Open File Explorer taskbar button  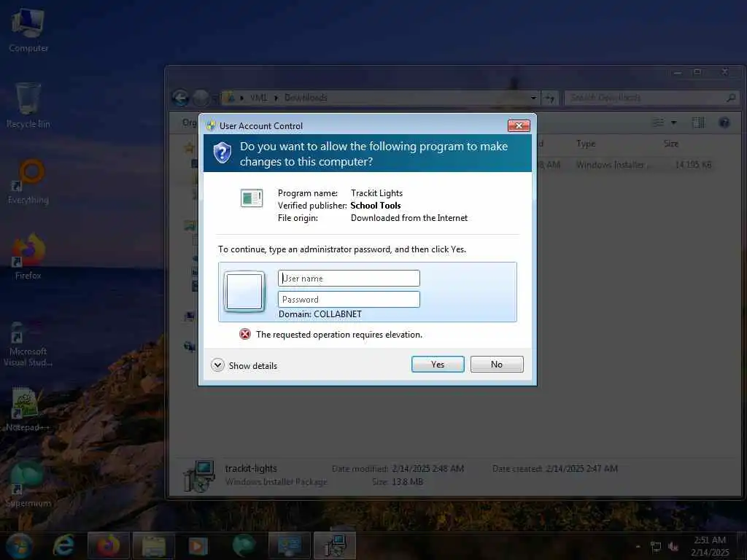point(153,545)
